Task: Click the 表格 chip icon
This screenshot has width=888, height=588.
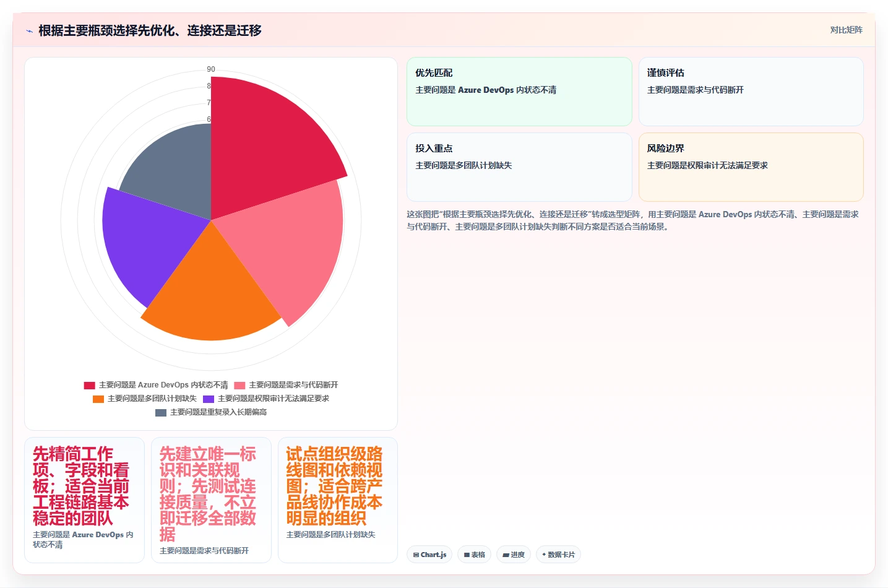Action: pos(467,555)
